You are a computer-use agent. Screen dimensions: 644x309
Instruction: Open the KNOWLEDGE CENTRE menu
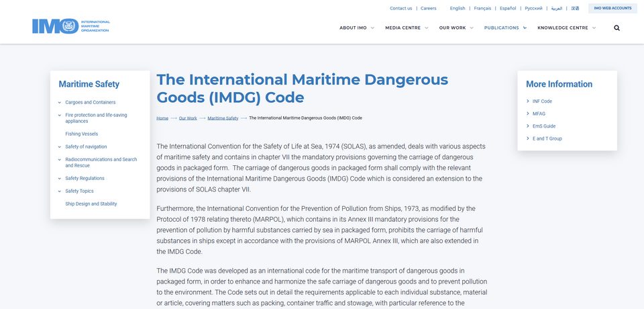[563, 28]
